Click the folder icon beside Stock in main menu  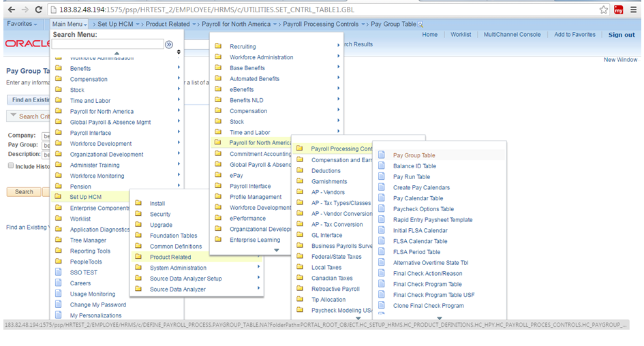pos(59,89)
